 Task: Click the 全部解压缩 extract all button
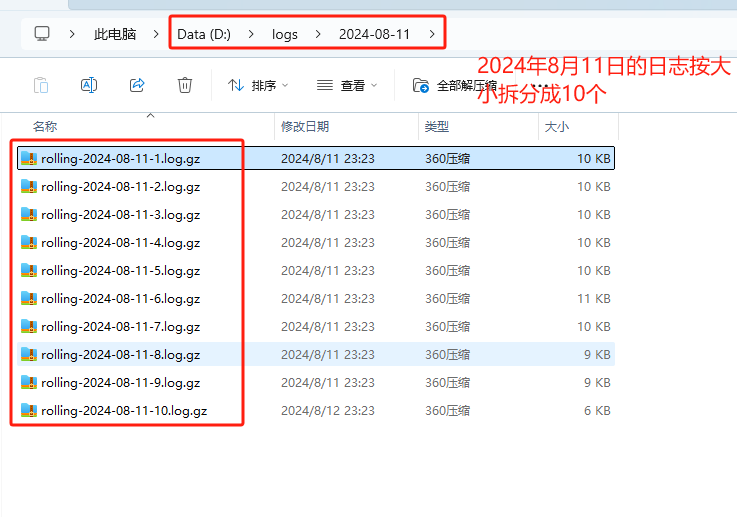point(454,85)
